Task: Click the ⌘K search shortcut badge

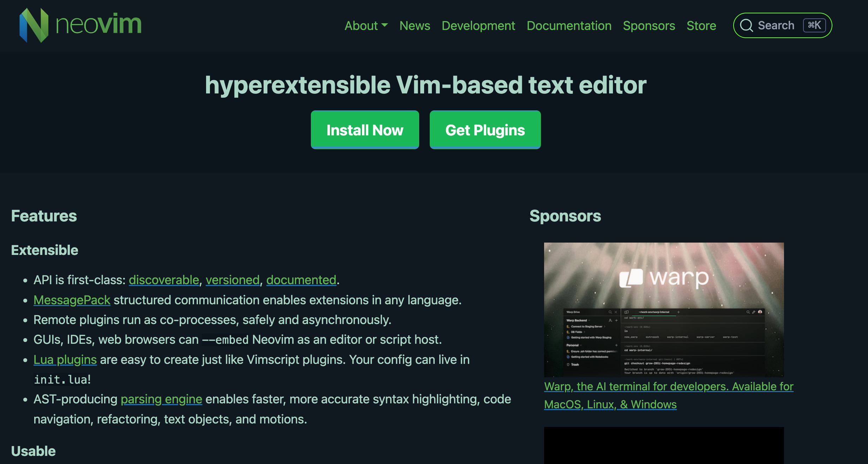Action: pos(814,25)
